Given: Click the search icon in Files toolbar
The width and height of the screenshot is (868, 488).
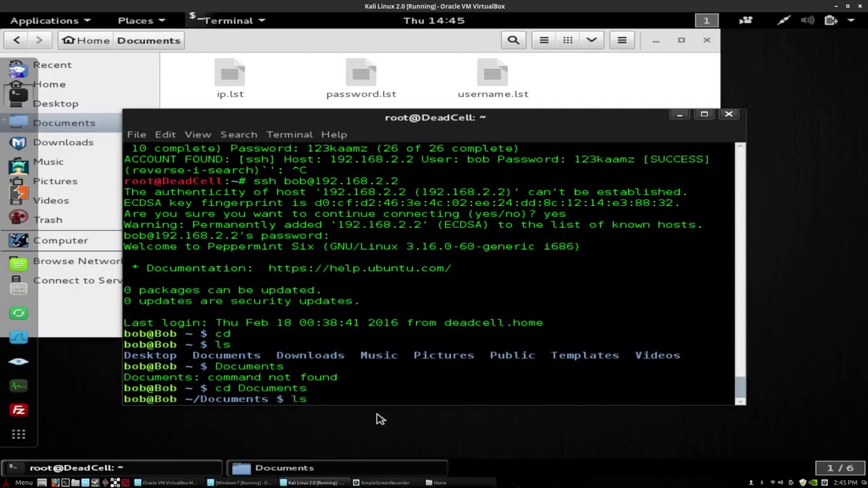Looking at the screenshot, I should point(513,40).
